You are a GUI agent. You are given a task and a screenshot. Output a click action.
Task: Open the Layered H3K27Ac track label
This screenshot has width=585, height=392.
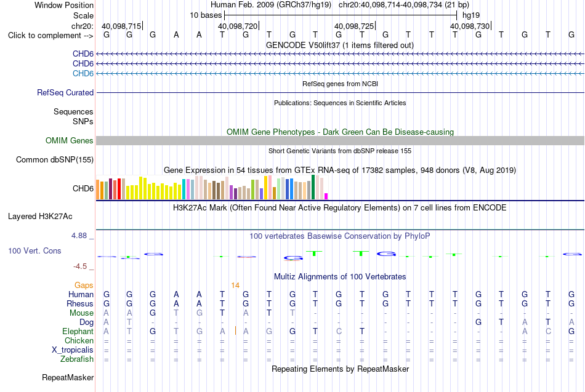[40, 217]
